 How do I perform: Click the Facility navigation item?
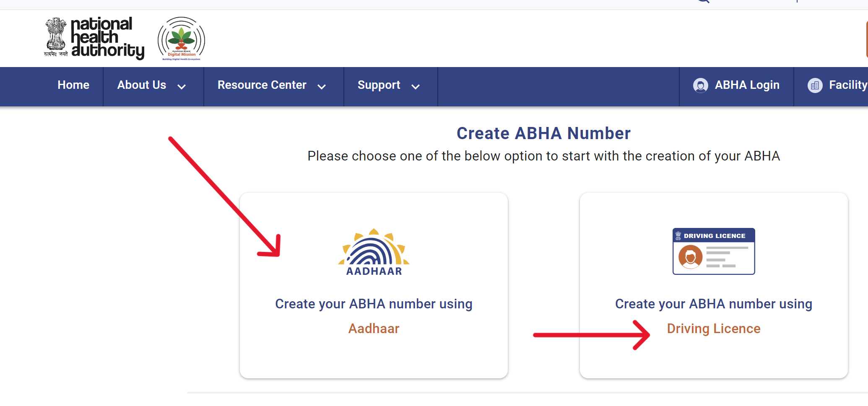[x=847, y=85]
